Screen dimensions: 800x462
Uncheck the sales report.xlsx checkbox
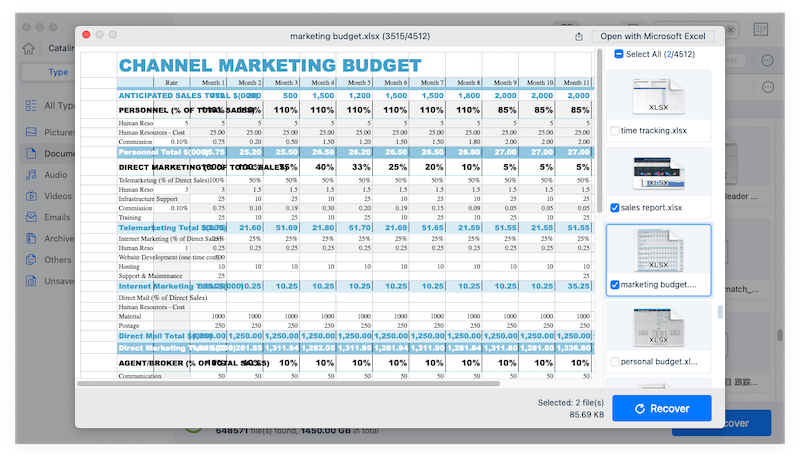tap(615, 208)
